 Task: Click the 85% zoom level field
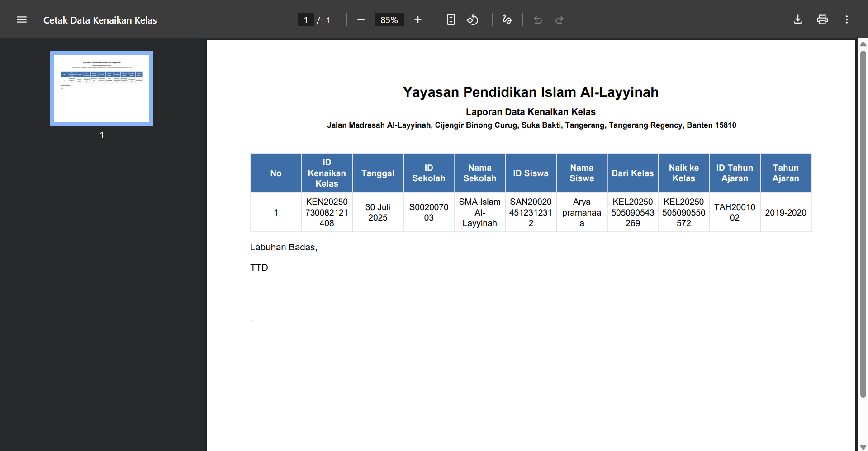389,20
